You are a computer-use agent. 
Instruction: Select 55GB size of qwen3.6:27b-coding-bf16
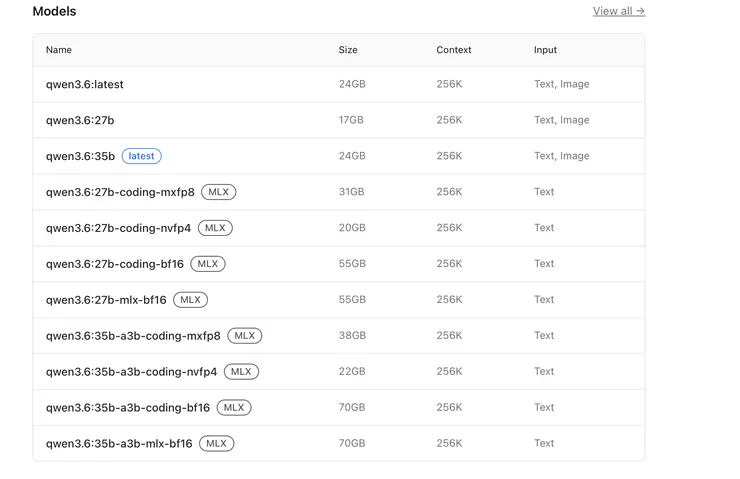[352, 263]
